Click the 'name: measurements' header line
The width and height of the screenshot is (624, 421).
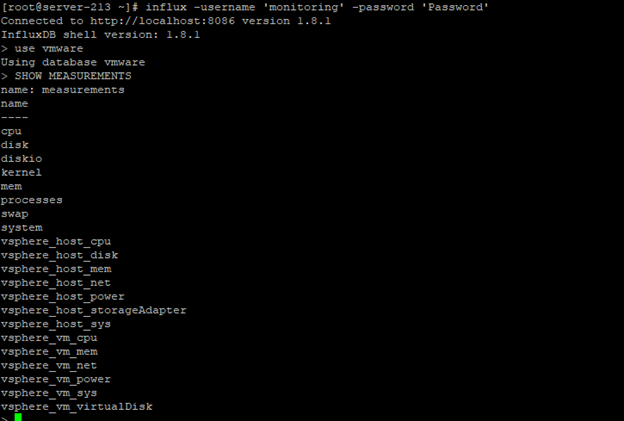[62, 90]
